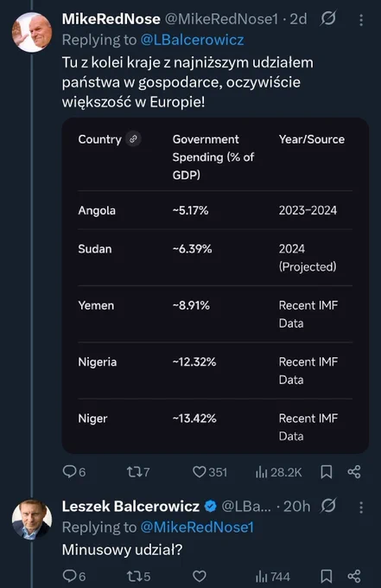Screen dimensions: 381x588
Task: Reply to the 'Minusowy udział?' tweet
Action: coord(73,576)
